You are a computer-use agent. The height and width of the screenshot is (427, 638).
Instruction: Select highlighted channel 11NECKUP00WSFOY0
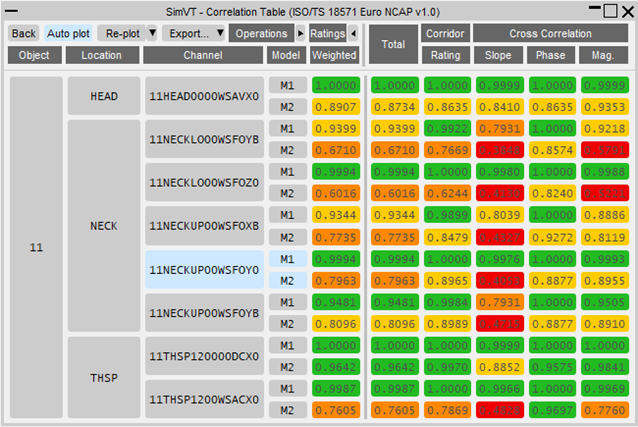pyautogui.click(x=204, y=269)
